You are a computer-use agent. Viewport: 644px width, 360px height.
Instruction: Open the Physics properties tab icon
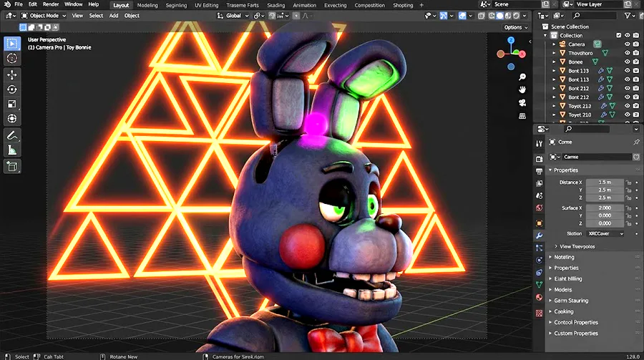pos(540,260)
